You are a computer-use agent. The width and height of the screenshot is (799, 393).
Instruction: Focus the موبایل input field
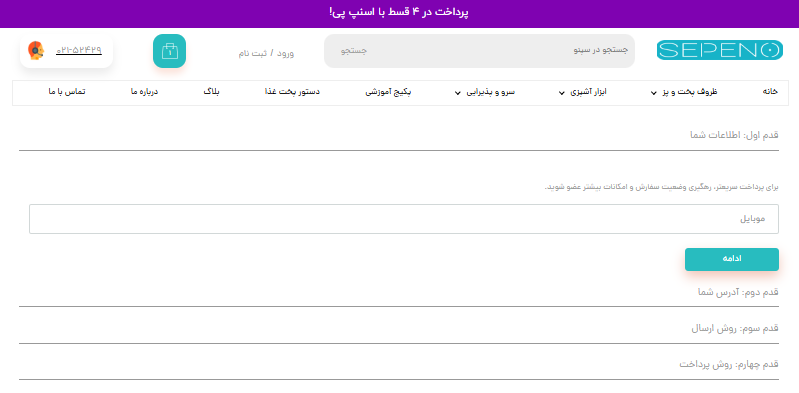pos(404,219)
